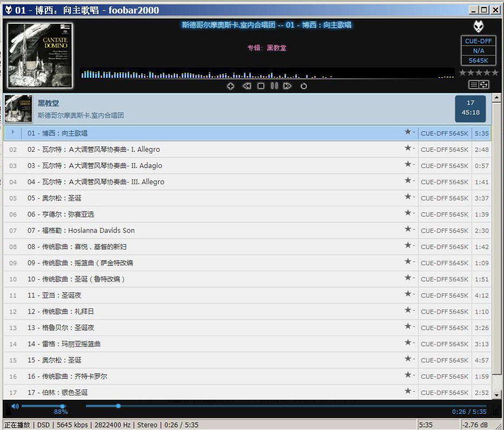
Task: Select track 14 雷格：玛丽亚摇篮曲
Action: click(x=247, y=344)
